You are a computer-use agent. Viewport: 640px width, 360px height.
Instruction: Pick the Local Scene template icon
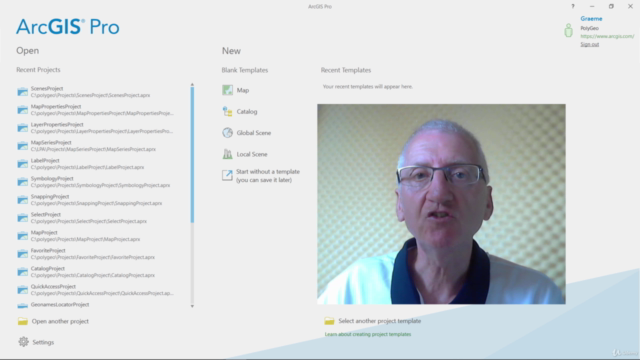click(227, 154)
